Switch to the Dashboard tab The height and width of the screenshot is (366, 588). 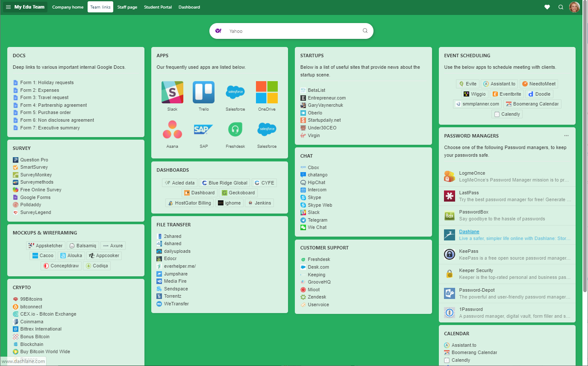189,7
